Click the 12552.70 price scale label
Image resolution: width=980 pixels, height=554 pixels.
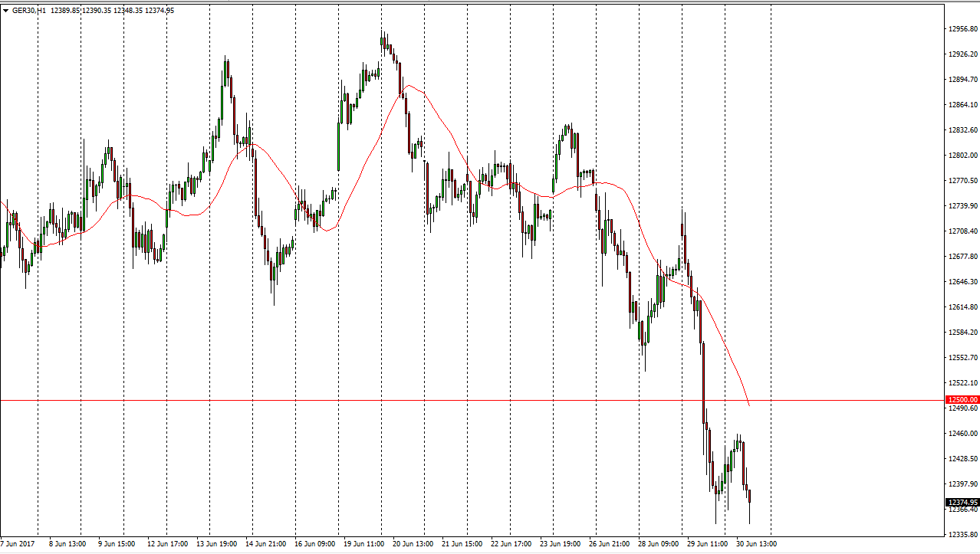click(962, 358)
